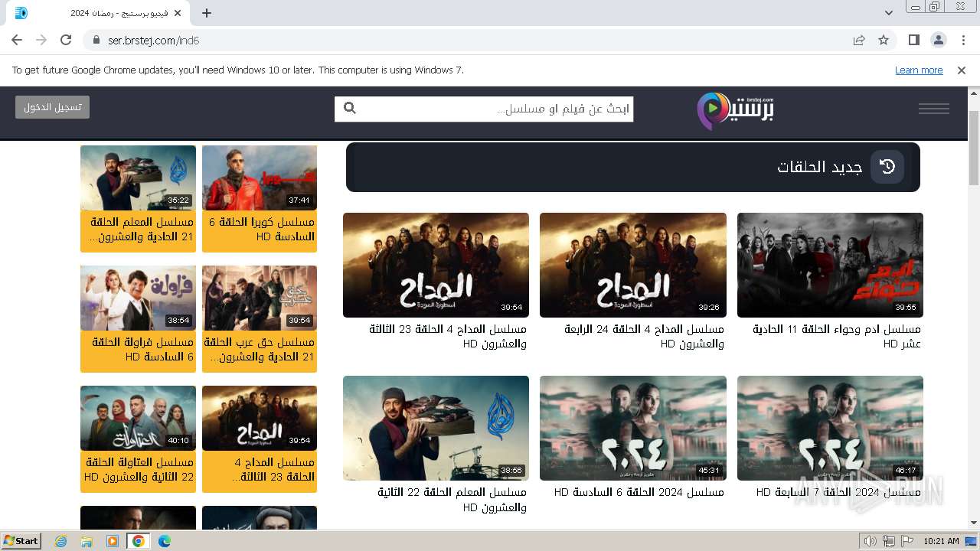Image resolution: width=980 pixels, height=551 pixels.
Task: Close the فيديو برستيج browser tab
Action: point(178,13)
